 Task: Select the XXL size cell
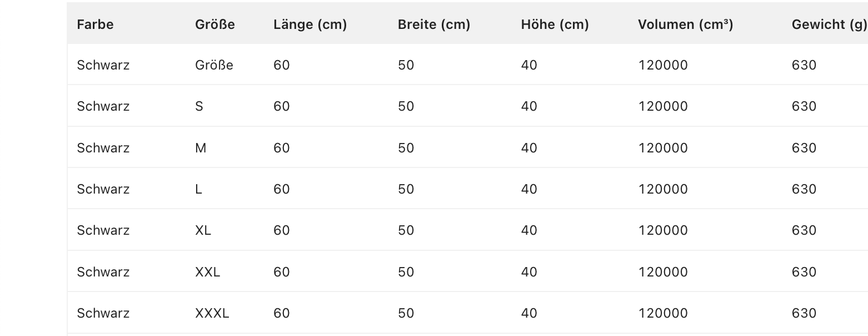(208, 272)
